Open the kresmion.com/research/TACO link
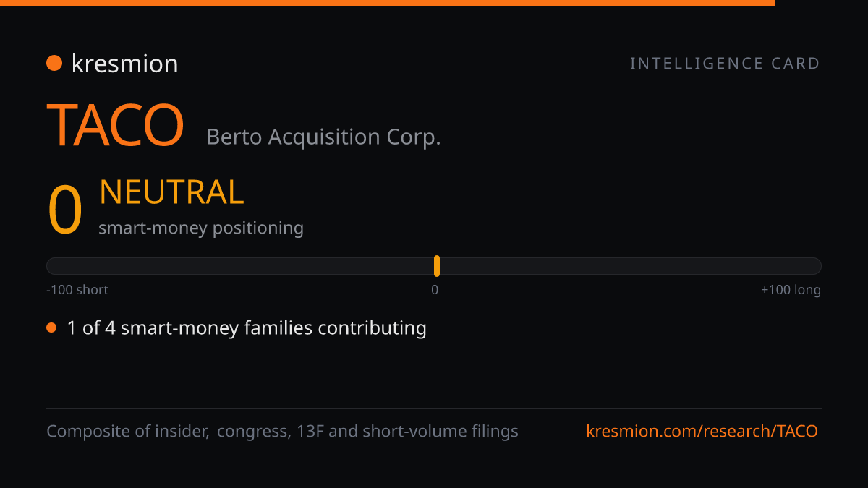This screenshot has width=868, height=488. tap(702, 432)
